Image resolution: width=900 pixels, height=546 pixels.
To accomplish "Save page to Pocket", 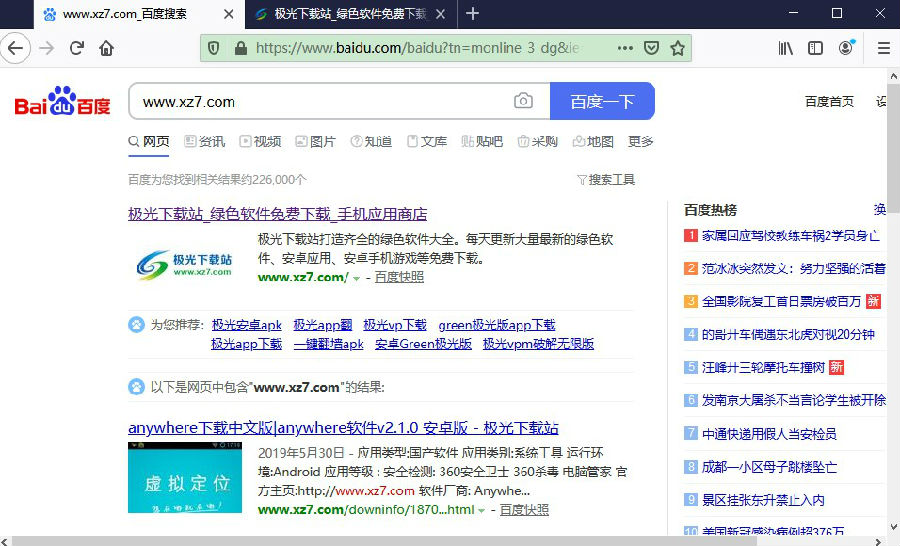I will tap(651, 48).
